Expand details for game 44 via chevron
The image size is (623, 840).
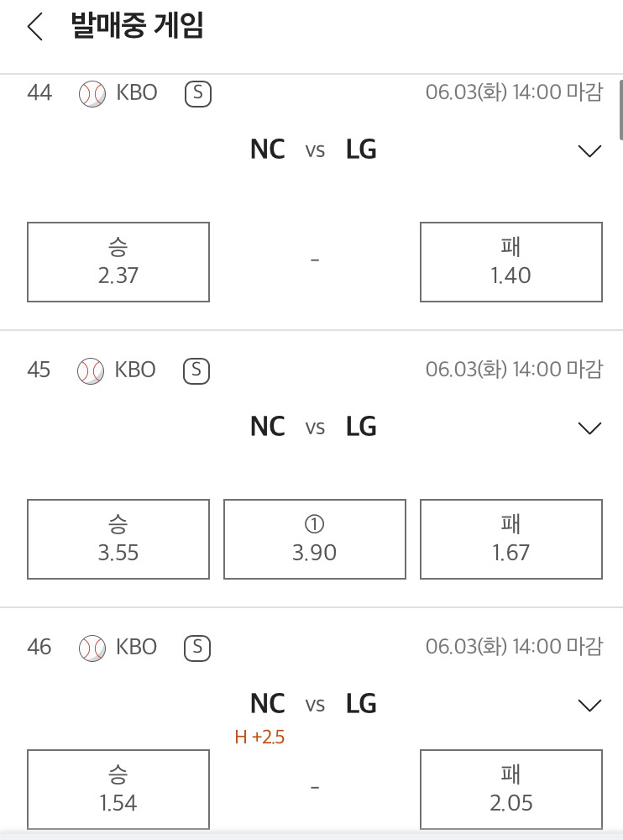point(590,151)
